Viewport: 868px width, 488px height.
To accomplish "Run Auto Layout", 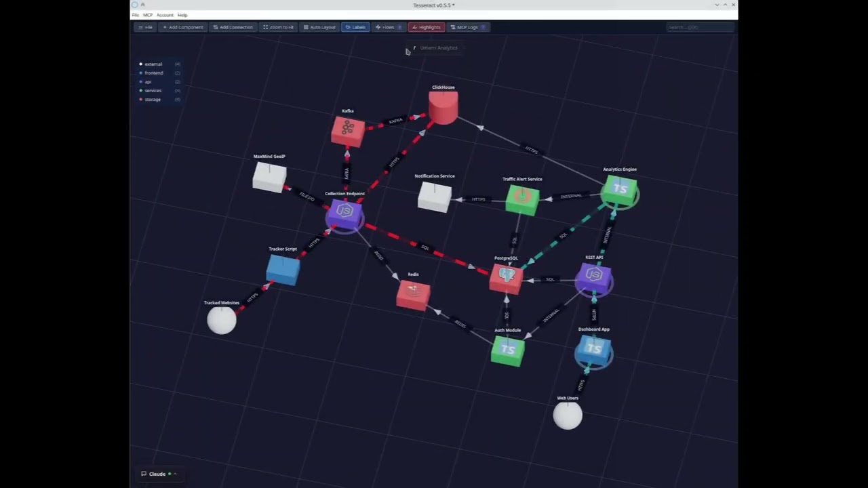I will [x=319, y=27].
